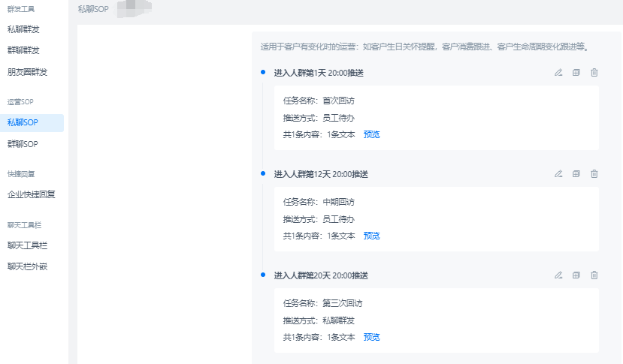Viewport: 623px width, 364px height.
Task: Go to 群聊群发 in the sidebar
Action: pos(23,50)
